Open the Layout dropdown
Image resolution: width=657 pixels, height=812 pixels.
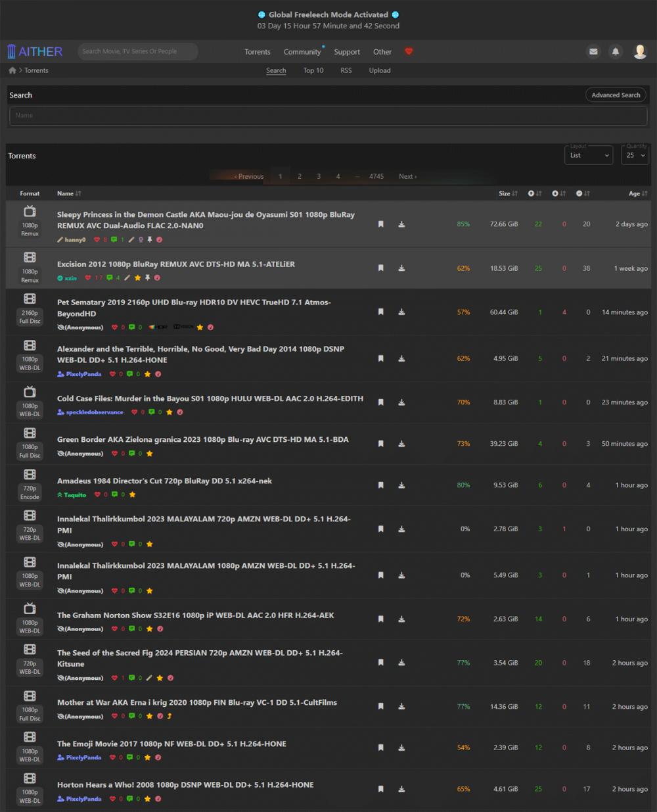589,156
